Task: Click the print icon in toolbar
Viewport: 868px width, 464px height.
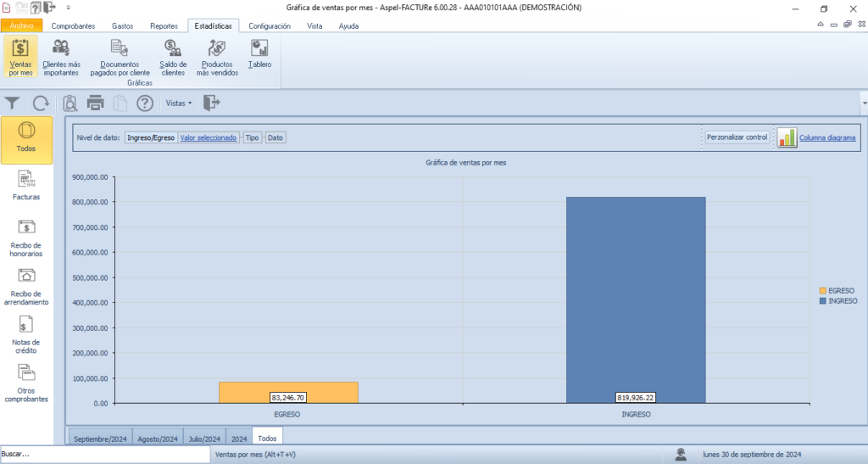Action: tap(95, 103)
